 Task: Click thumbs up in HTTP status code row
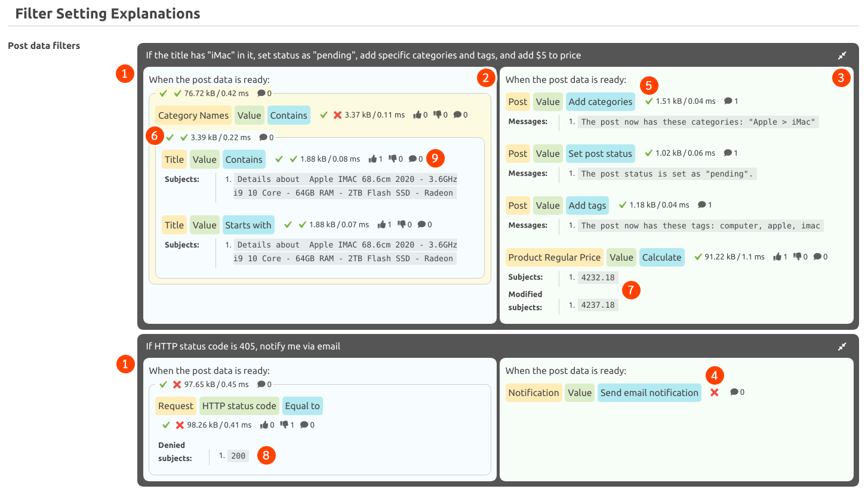pos(264,425)
